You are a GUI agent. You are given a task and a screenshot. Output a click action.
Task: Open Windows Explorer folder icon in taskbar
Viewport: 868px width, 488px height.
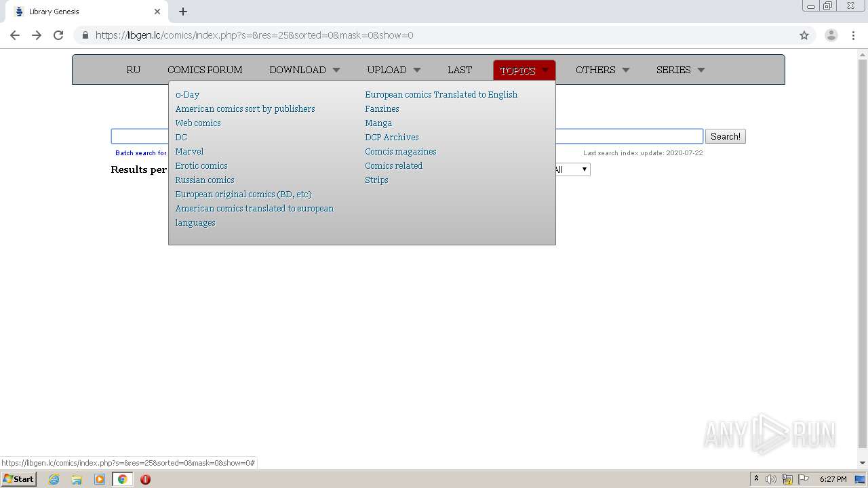pos(77,479)
